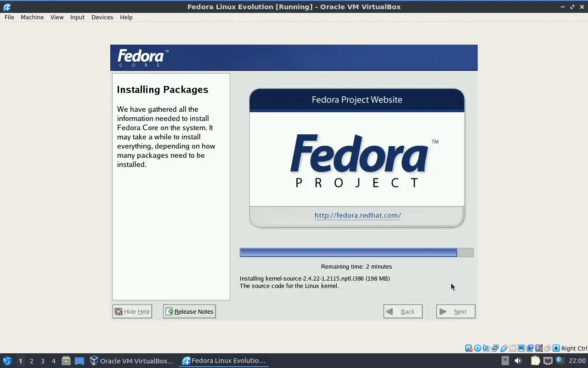588x368 pixels.
Task: Switch to Oracle VM VirtualBox taskbar window
Action: [x=132, y=361]
